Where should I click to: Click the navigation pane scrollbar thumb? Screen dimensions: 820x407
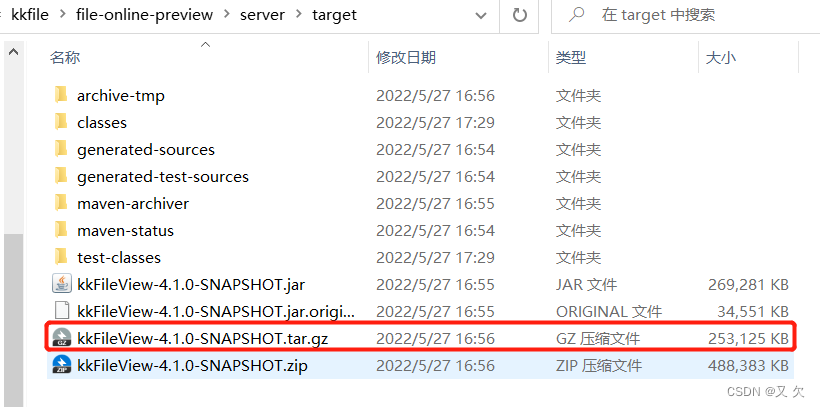14,320
